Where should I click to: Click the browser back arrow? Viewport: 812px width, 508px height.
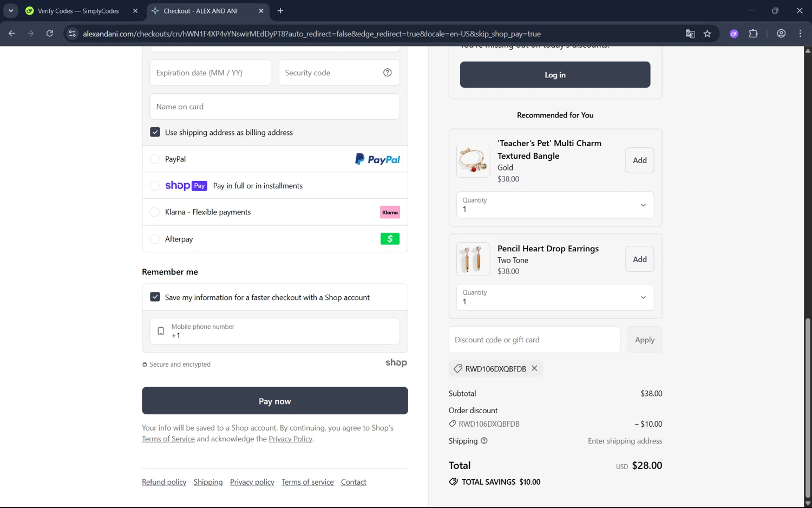(12, 34)
